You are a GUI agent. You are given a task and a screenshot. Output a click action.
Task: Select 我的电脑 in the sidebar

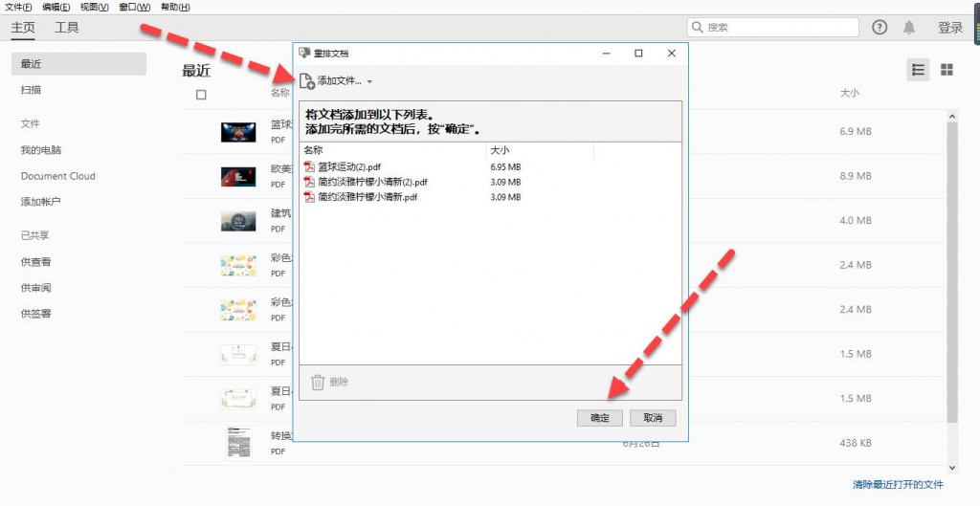tap(40, 150)
